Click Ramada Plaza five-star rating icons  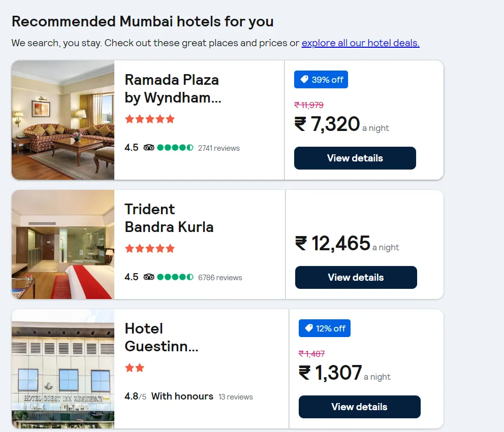coord(150,119)
